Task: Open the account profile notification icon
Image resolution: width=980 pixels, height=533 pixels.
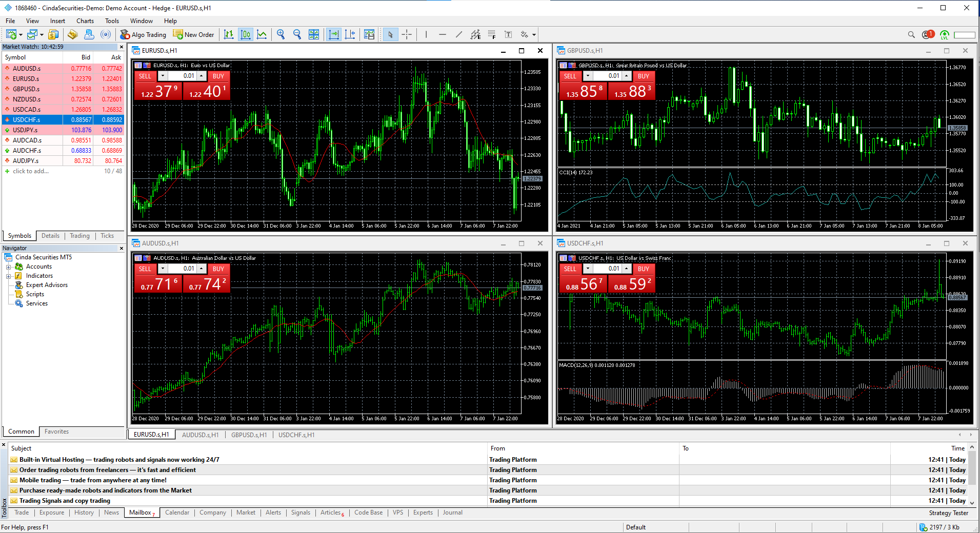Action: [x=928, y=35]
